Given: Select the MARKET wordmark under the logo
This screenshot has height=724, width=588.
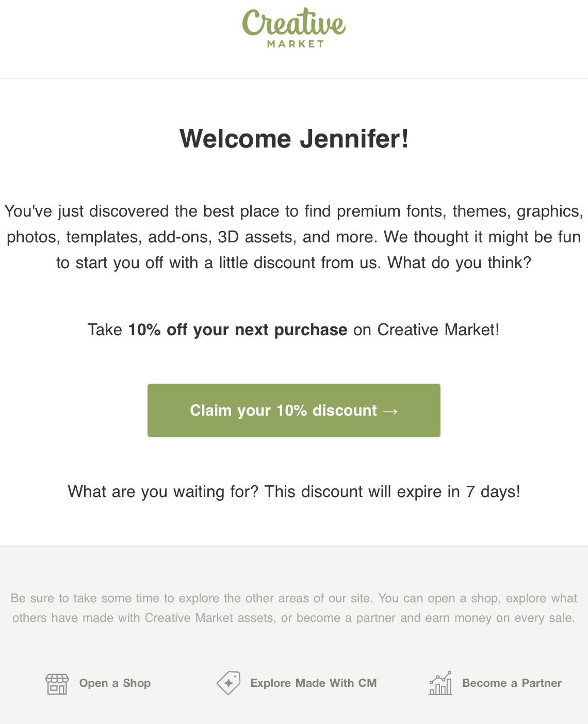Looking at the screenshot, I should point(293,44).
